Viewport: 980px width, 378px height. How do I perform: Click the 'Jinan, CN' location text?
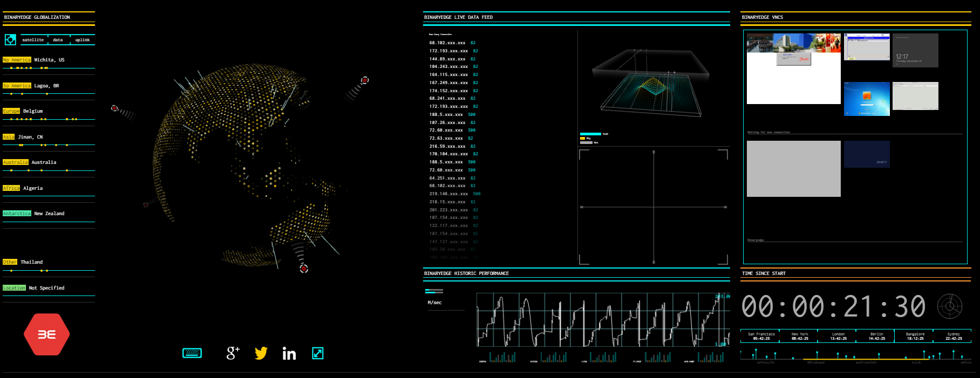30,137
